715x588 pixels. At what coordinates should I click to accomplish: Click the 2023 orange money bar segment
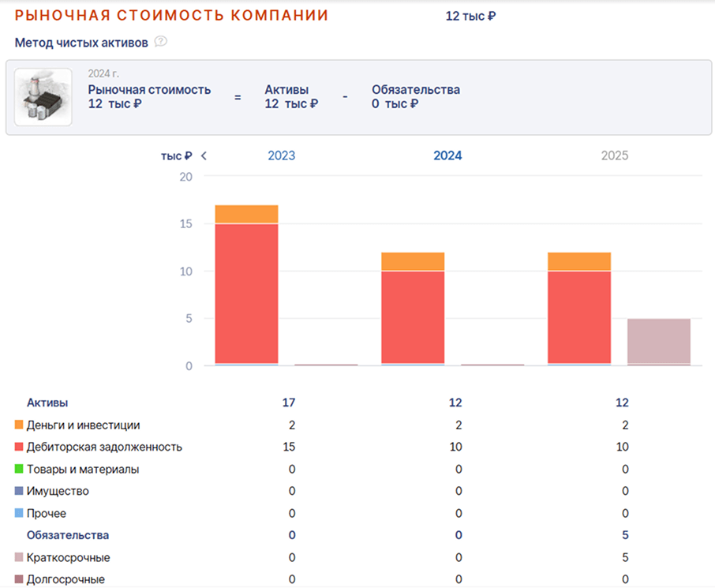pos(247,214)
